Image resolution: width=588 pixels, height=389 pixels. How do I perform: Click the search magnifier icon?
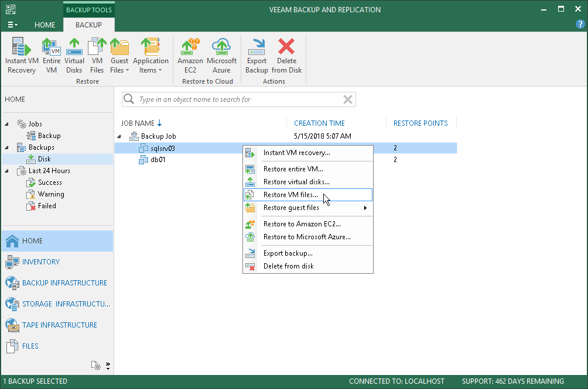tap(129, 99)
